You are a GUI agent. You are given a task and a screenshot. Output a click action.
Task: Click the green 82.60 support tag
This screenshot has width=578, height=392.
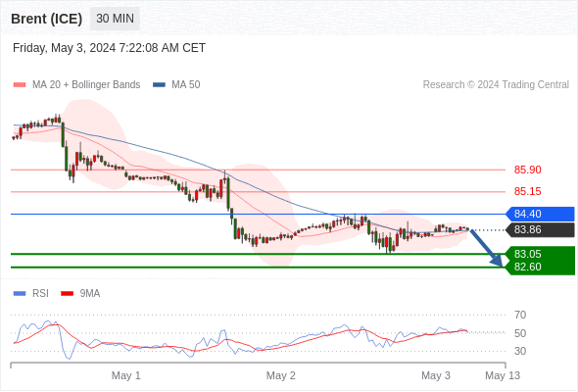click(540, 267)
